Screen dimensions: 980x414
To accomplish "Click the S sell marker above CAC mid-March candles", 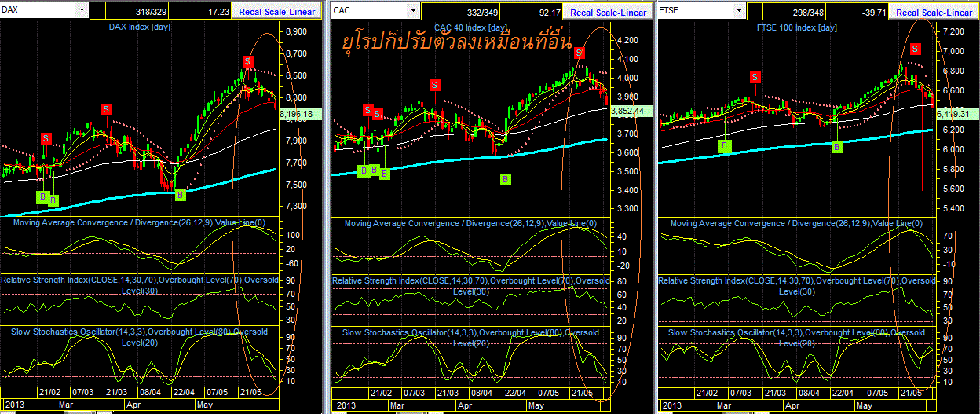I will (435, 85).
